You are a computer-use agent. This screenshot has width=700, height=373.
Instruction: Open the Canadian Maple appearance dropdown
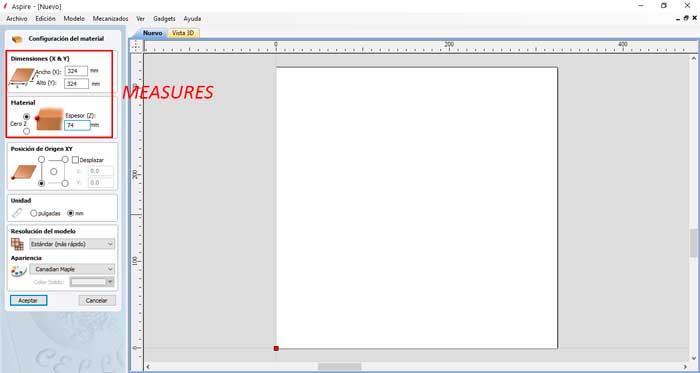pos(72,269)
